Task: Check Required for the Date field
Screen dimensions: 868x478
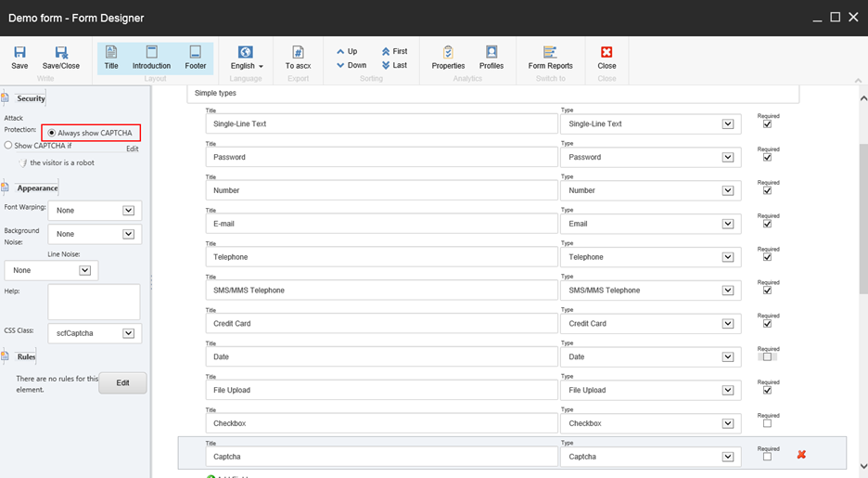Action: 767,356
